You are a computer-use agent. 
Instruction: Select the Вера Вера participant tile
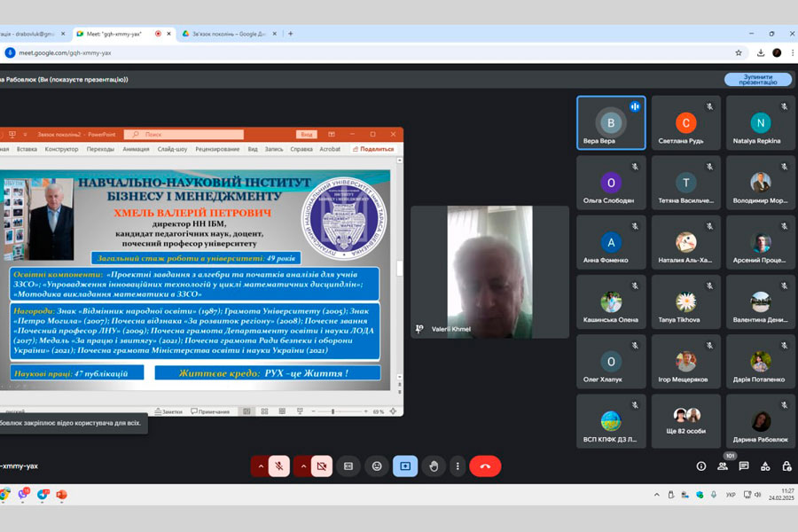611,122
